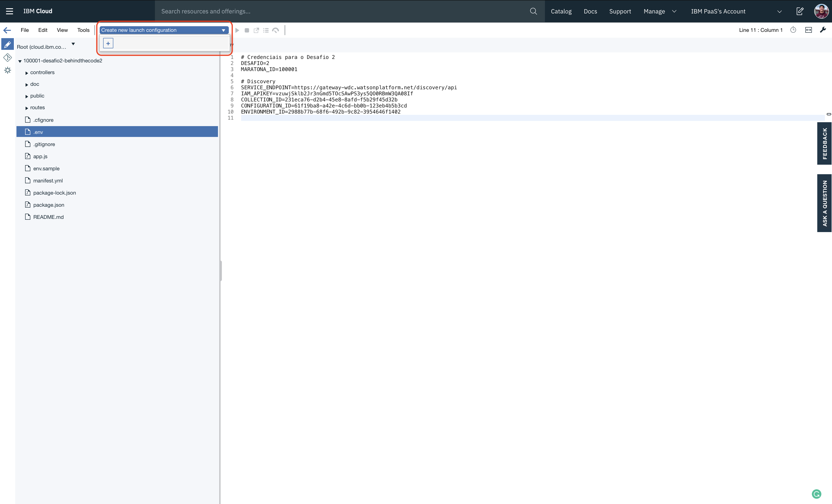Open the Tools menu
Screen dimensions: 832x504
pyautogui.click(x=83, y=30)
